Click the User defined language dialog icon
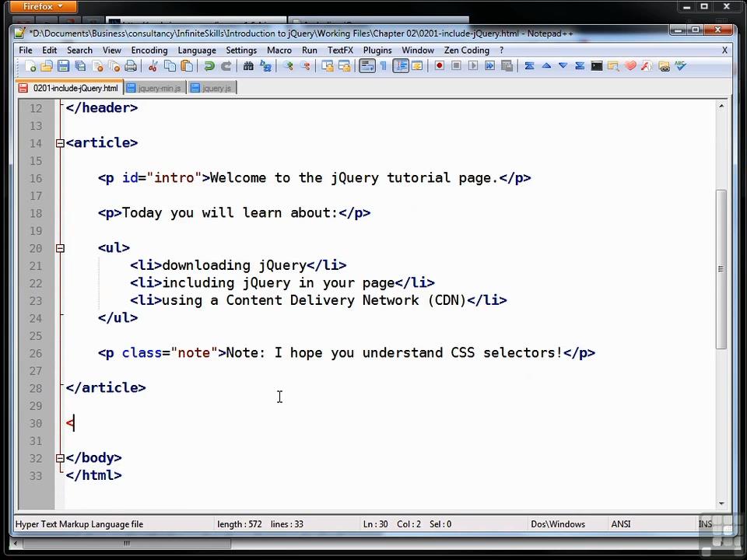Viewport: 747px width, 560px height. (417, 66)
